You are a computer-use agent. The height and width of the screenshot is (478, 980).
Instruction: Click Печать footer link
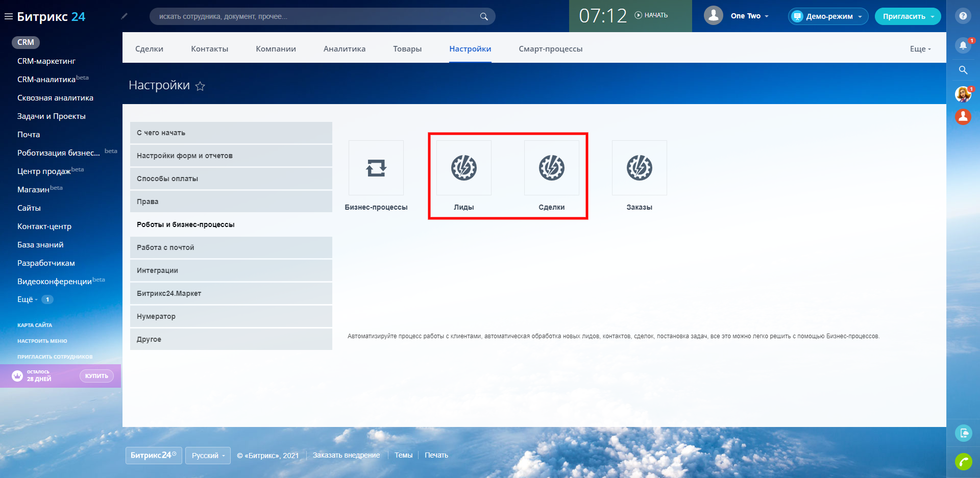click(x=436, y=456)
